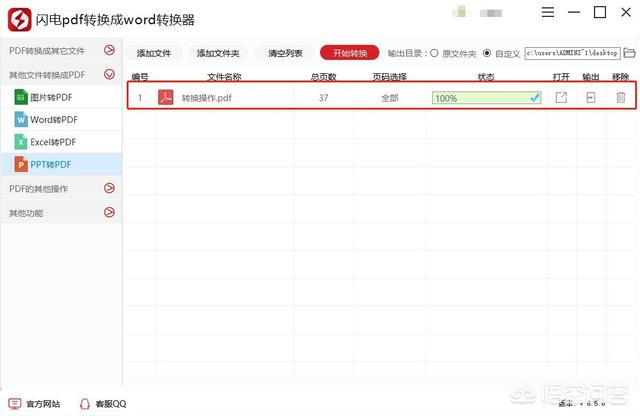
Task: Select PPT转PDF in sidebar
Action: 62,165
